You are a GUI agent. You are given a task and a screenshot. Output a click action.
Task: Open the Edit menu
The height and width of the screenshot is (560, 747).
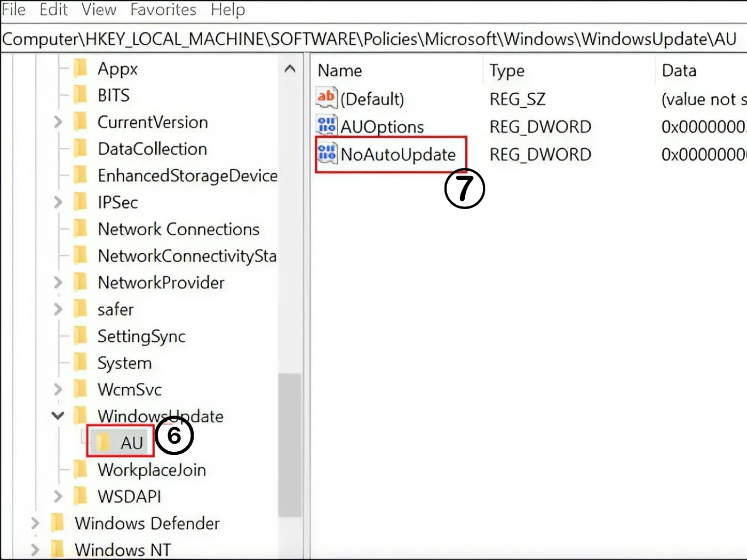[x=53, y=10]
